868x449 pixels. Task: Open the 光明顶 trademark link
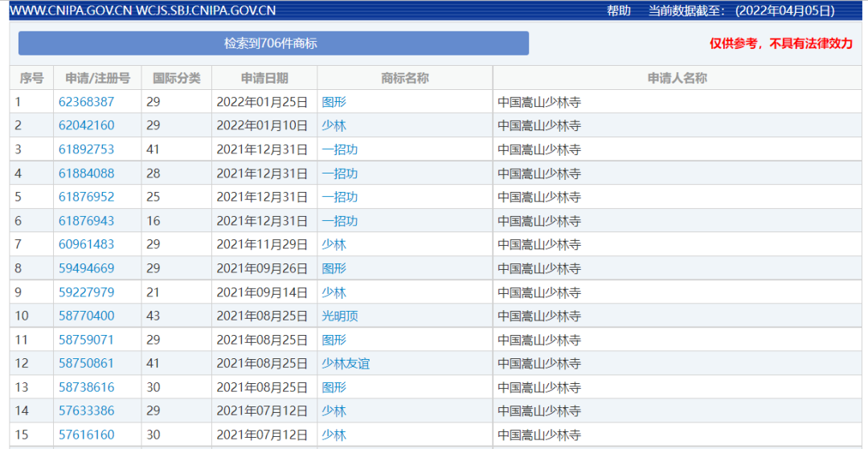click(x=340, y=316)
